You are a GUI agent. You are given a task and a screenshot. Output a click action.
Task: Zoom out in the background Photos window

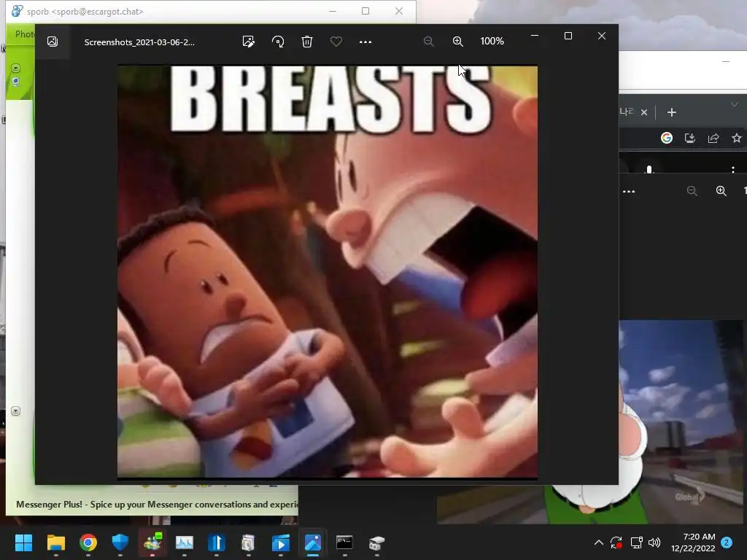click(x=692, y=192)
